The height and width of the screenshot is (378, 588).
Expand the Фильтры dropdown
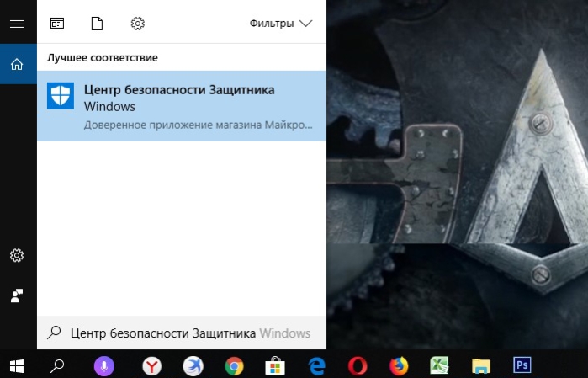[281, 24]
